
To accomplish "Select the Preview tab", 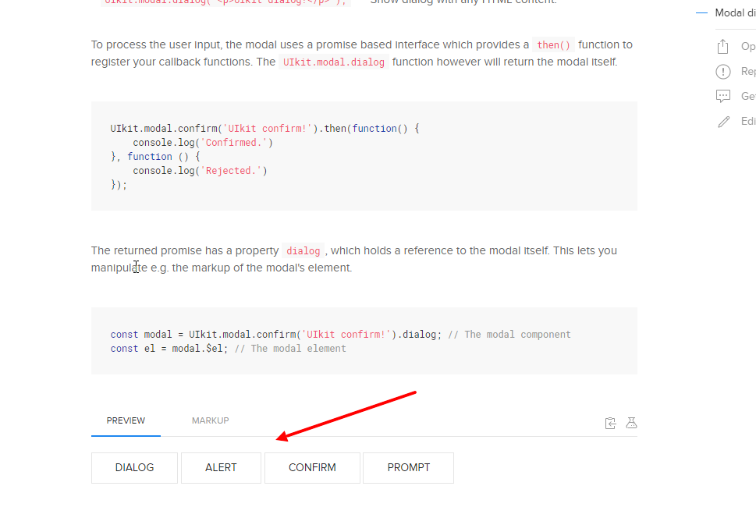I will click(126, 420).
